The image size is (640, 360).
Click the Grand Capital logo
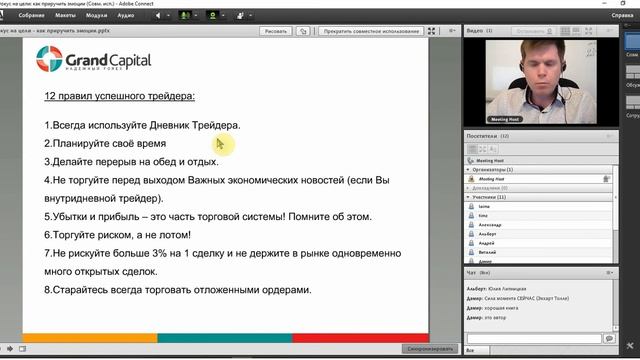[93, 59]
